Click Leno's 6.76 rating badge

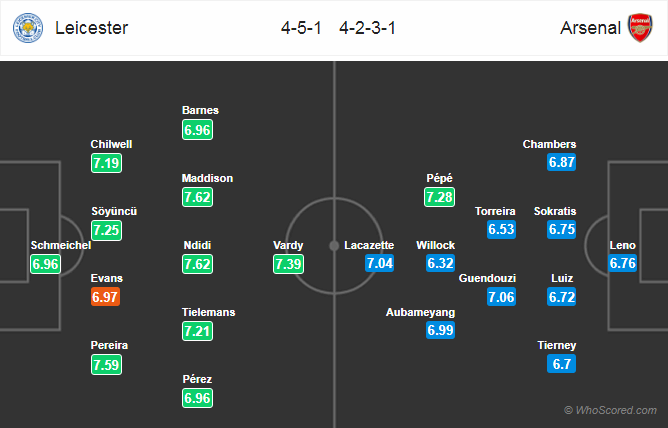point(622,263)
